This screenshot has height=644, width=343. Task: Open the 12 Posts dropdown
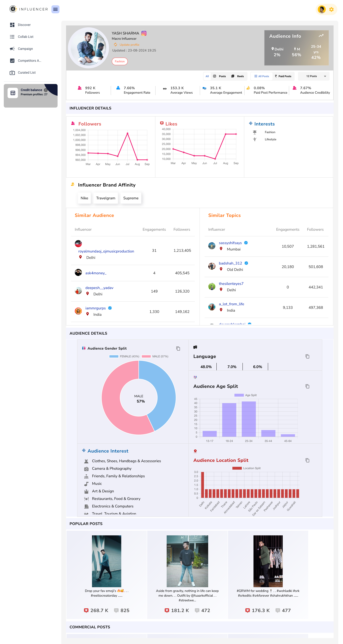pyautogui.click(x=314, y=76)
